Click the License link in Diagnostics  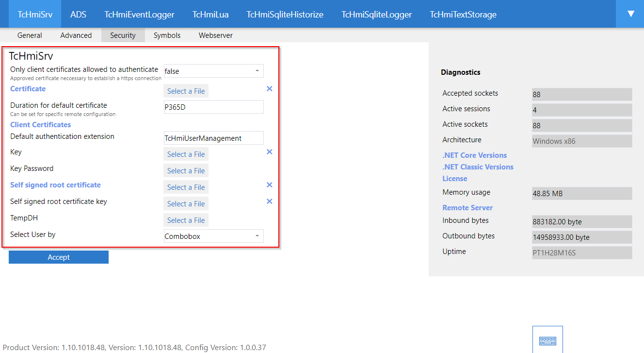(455, 179)
